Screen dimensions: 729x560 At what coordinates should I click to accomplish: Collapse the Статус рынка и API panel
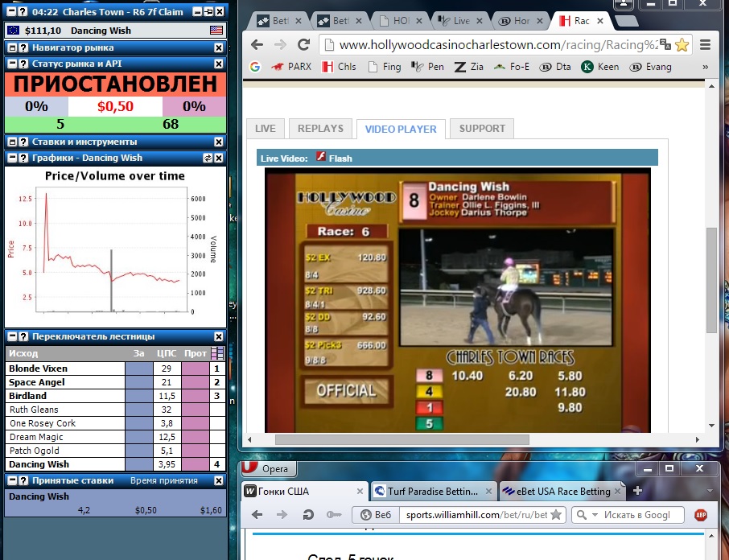tap(12, 64)
